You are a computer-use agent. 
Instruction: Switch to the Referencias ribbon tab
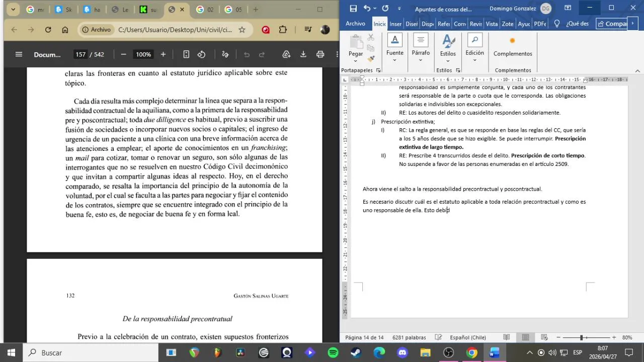(444, 24)
